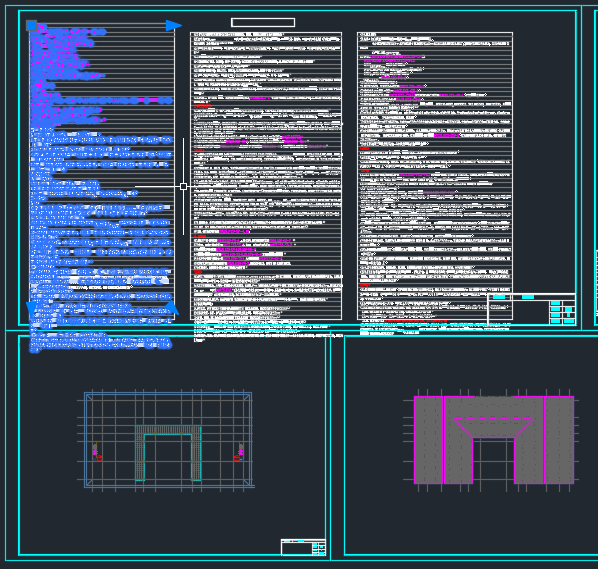598x569 pixels.
Task: Click the red symbol on the plan's left side
Action: (x=99, y=458)
